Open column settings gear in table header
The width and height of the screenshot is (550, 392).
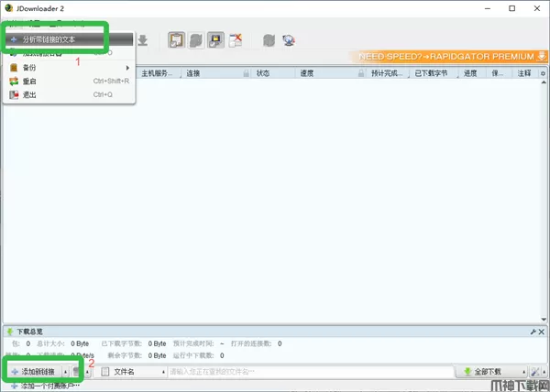tap(543, 73)
